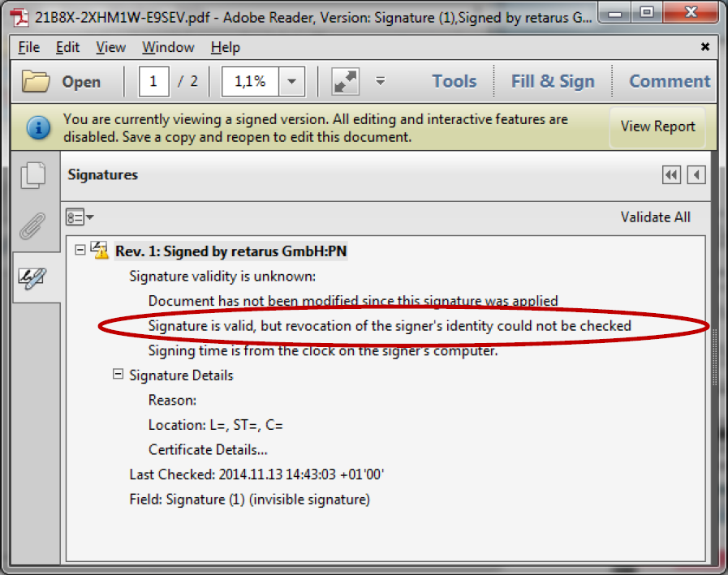728x575 pixels.
Task: Click Validate All
Action: [x=655, y=217]
